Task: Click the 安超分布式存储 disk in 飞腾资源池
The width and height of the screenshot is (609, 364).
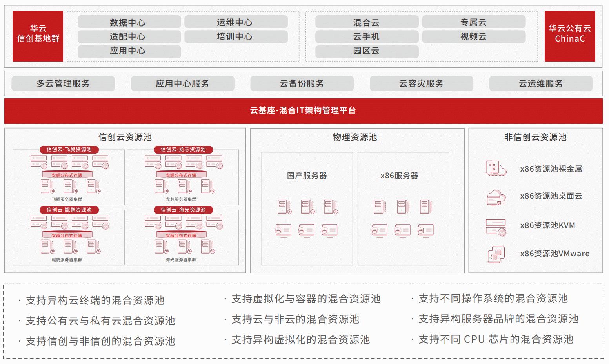Action: click(67, 175)
